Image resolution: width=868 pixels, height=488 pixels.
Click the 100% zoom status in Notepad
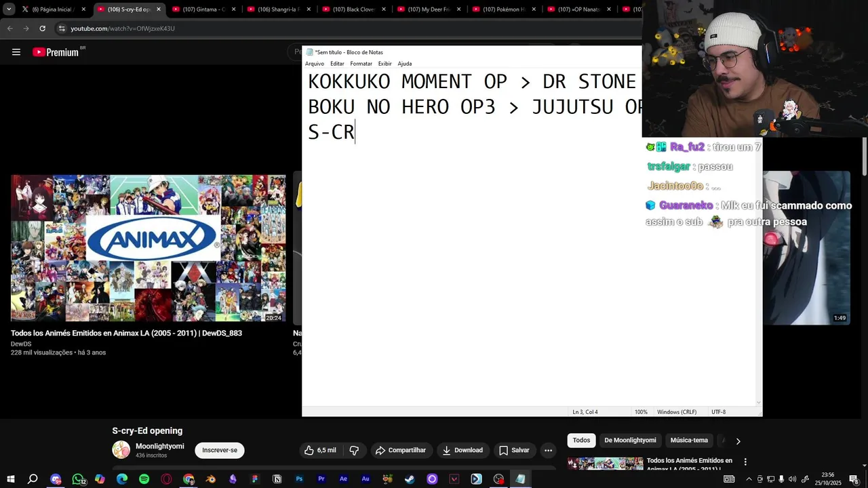[x=641, y=412]
